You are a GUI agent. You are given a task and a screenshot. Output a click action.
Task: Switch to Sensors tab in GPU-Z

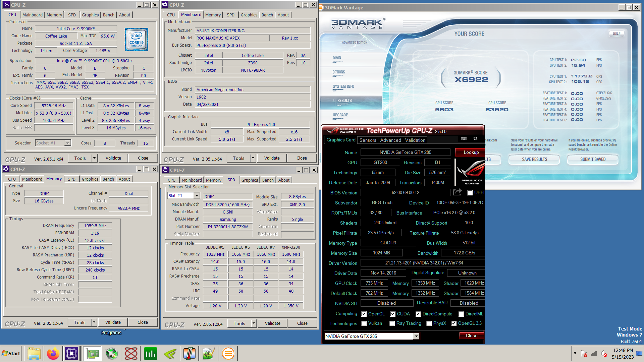point(368,140)
